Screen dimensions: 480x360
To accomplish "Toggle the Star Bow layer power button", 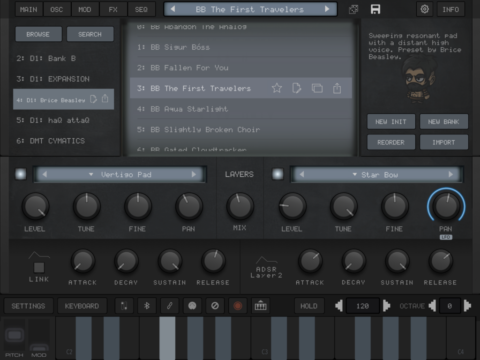I will (278, 174).
